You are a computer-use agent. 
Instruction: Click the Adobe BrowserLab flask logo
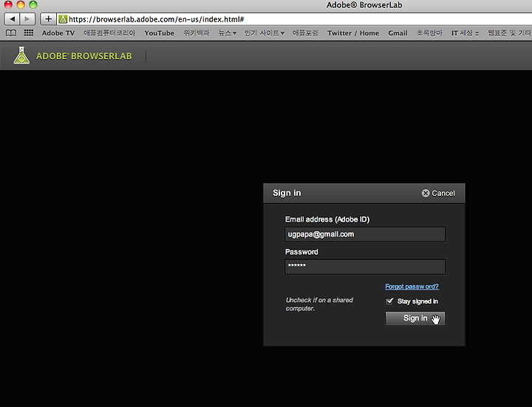[21, 55]
